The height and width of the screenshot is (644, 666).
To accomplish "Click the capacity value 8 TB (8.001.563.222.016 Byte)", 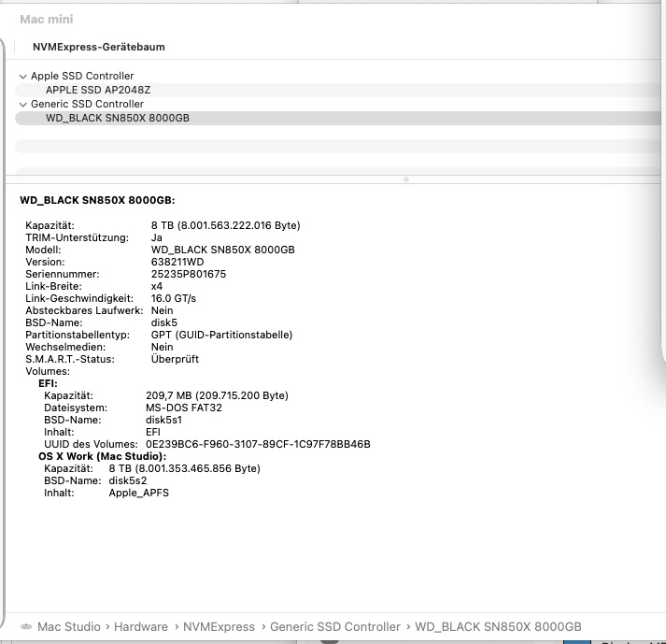I will pos(225,225).
